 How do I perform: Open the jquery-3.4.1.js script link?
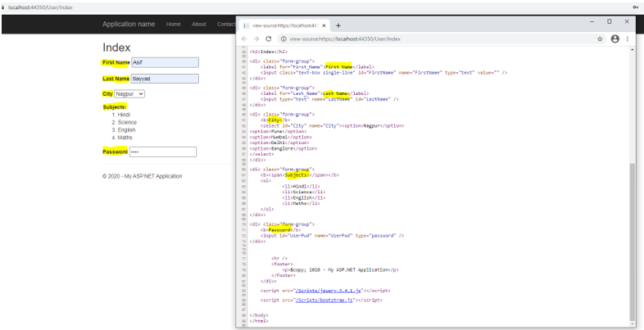[329, 291]
